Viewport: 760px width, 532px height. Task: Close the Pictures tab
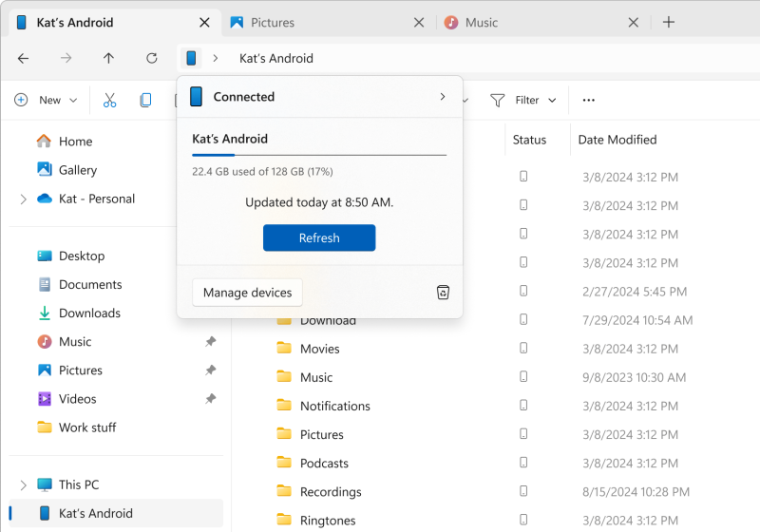pos(419,22)
